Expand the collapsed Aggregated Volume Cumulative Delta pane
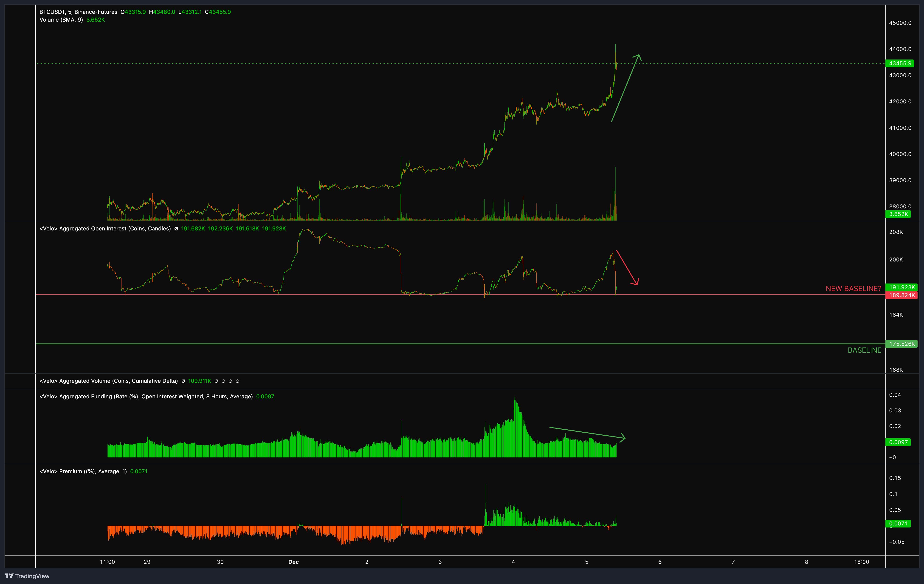 coord(109,381)
